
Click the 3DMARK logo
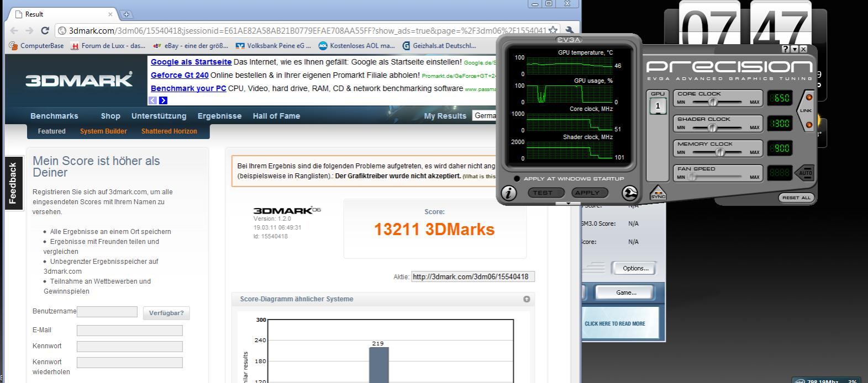pos(79,79)
